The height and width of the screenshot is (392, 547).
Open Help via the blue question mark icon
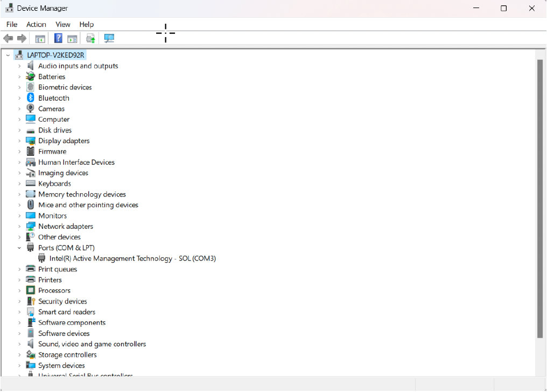[58, 38]
